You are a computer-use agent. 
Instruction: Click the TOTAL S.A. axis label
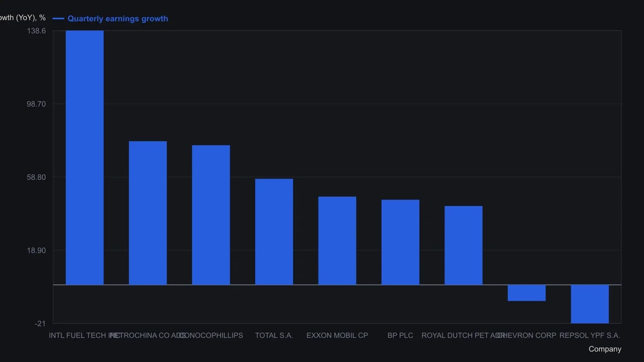click(x=274, y=335)
